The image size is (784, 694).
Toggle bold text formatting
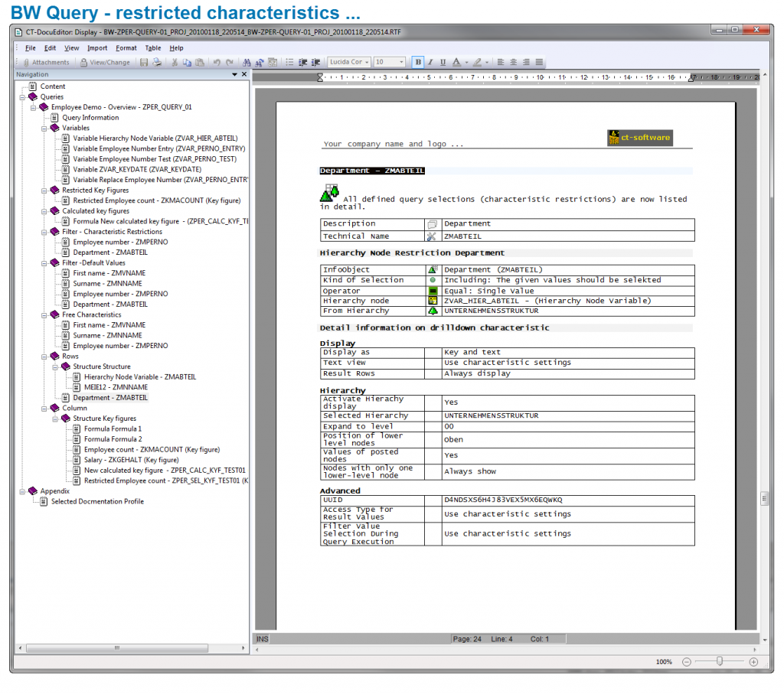click(417, 63)
